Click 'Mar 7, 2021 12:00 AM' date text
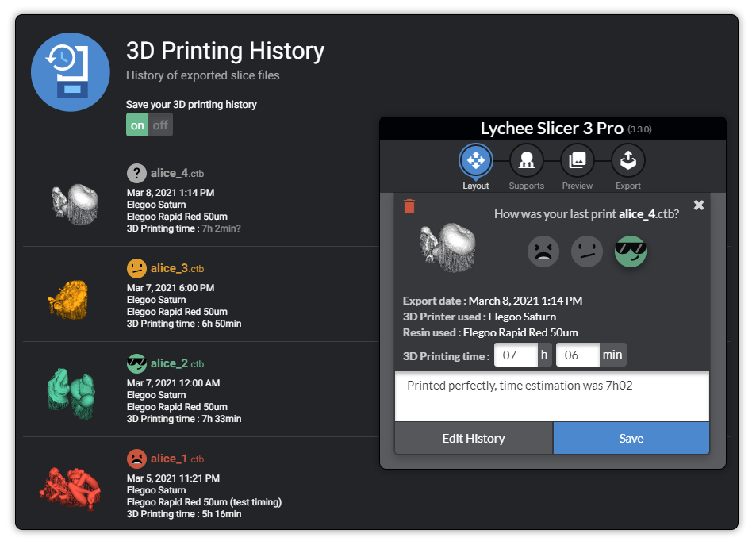Screen dimensions: 756x545 (173, 383)
